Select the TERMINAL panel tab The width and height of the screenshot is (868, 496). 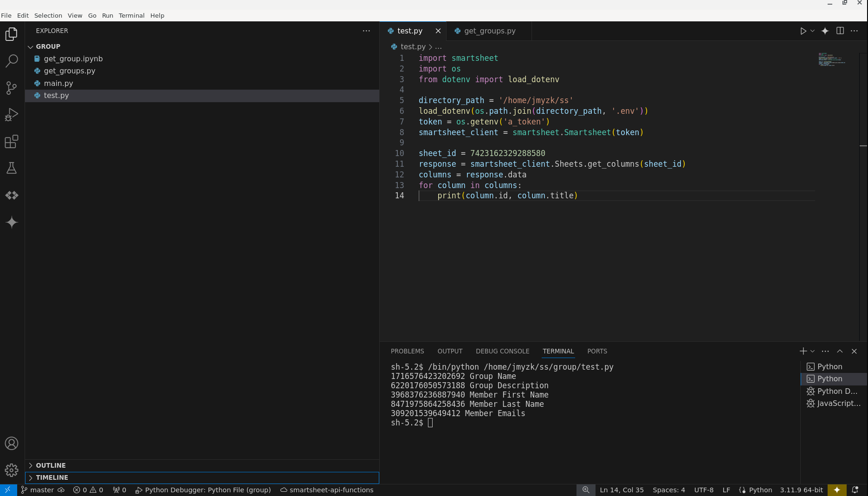tap(558, 351)
